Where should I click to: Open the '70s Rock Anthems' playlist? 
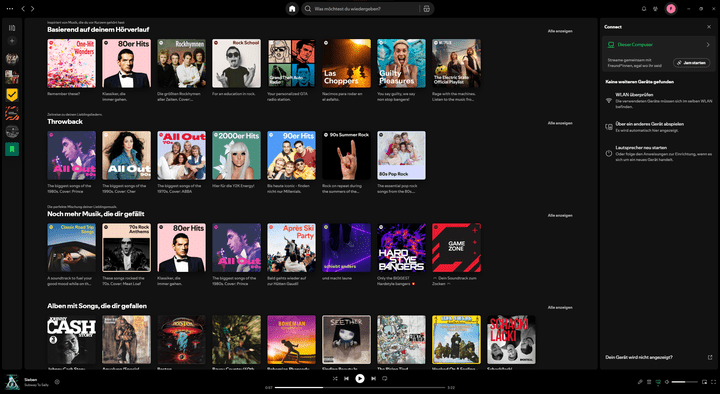point(126,248)
